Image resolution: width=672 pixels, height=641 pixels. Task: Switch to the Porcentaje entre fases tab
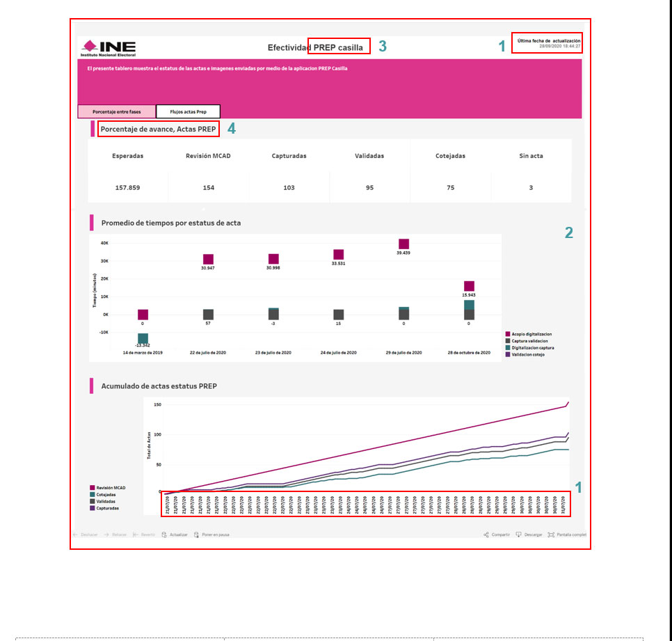click(116, 111)
